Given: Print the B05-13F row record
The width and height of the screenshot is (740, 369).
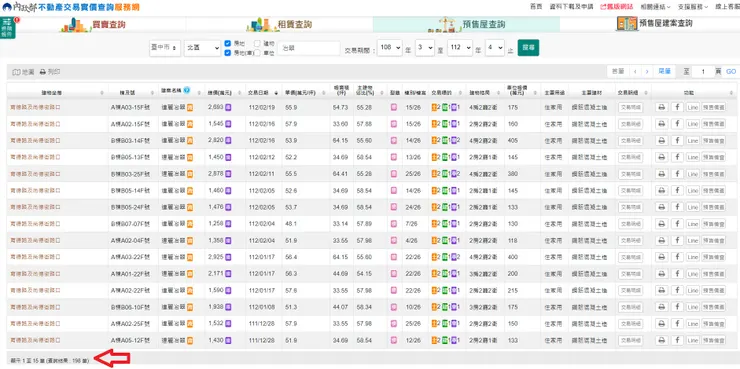Looking at the screenshot, I should tap(662, 157).
